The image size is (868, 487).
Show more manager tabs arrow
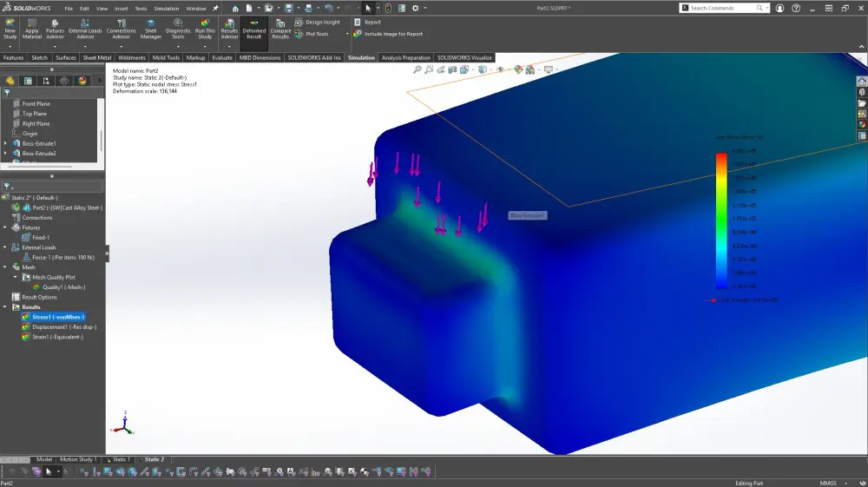click(100, 81)
